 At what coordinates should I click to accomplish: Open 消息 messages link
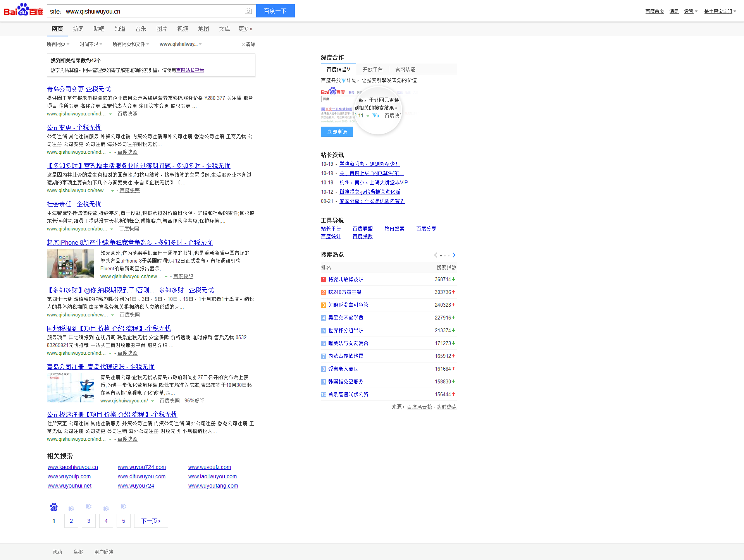(674, 11)
